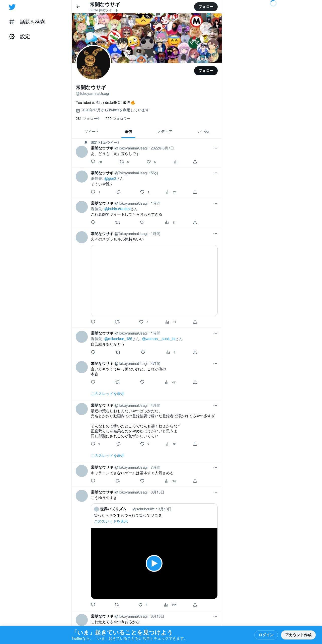The image size is (322, 644).
Task: Like the こうゆうのすき quote tweet
Action: 140,605
